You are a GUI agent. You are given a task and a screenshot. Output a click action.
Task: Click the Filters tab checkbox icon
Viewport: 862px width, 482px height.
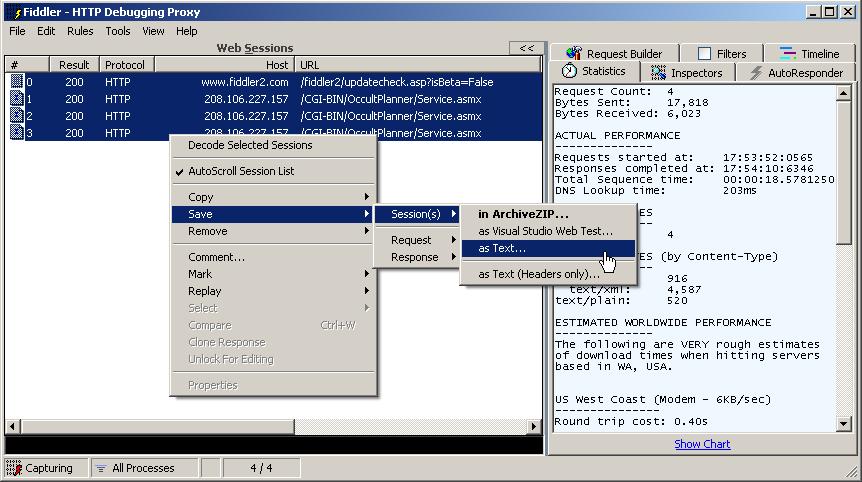pyautogui.click(x=704, y=53)
